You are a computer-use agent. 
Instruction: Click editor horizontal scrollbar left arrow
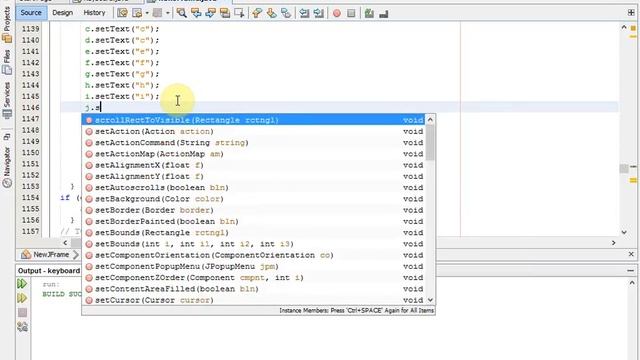tap(65, 243)
